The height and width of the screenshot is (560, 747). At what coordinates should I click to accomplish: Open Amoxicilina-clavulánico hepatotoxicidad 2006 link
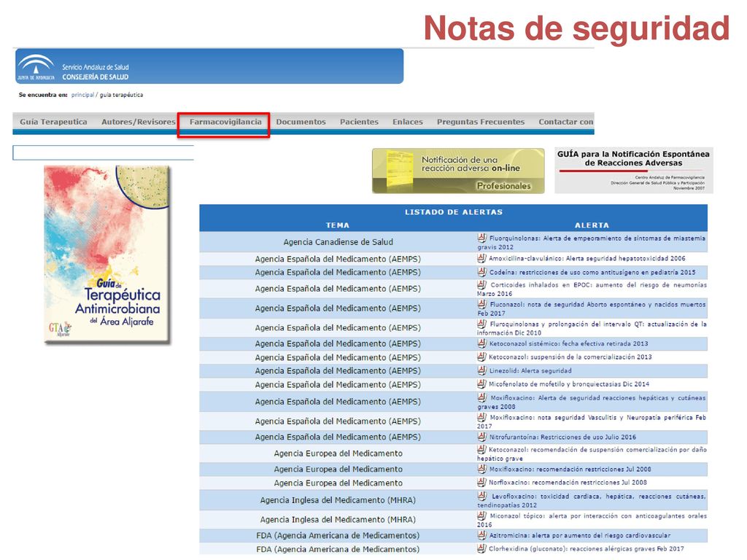[x=587, y=259]
